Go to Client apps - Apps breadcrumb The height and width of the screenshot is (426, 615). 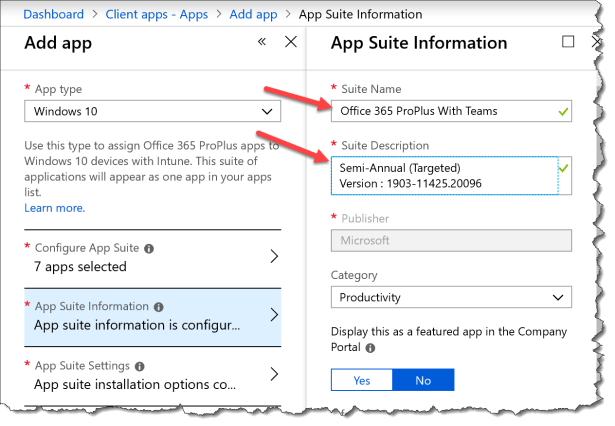pyautogui.click(x=156, y=15)
